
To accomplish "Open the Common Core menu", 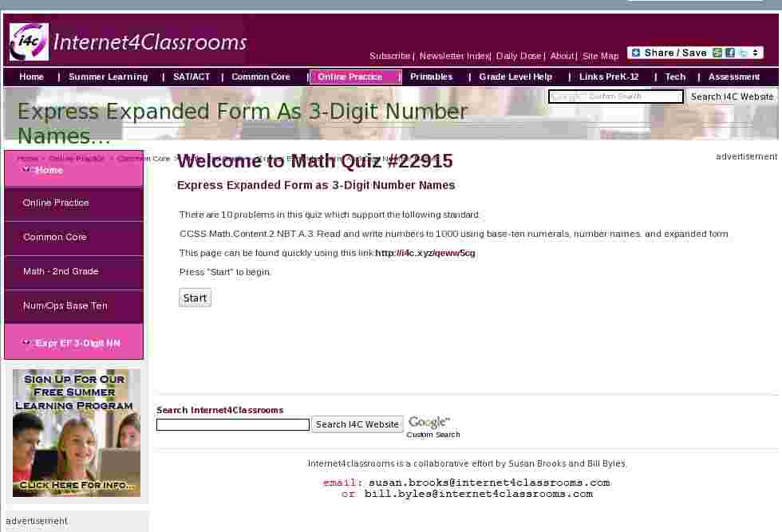I will (x=261, y=77).
